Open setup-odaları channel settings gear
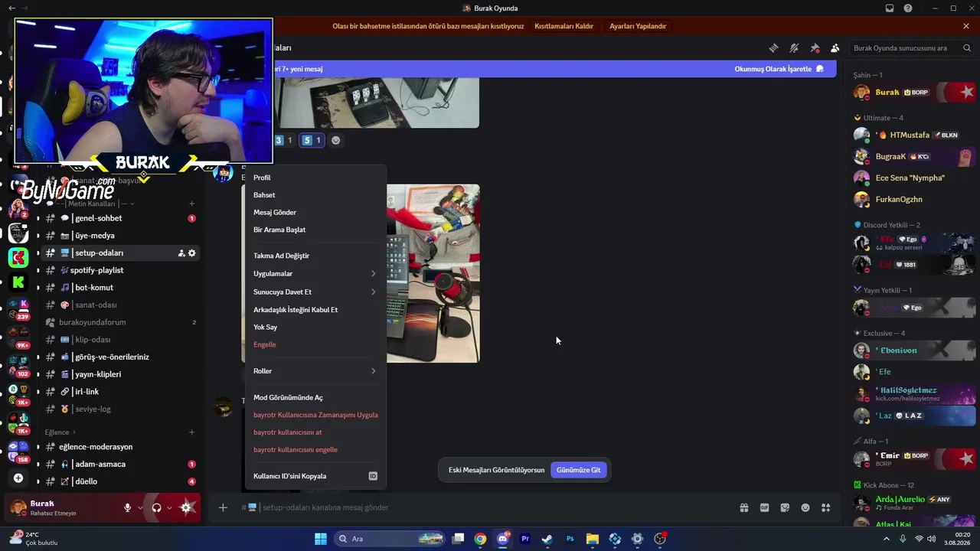Image resolution: width=980 pixels, height=551 pixels. (x=192, y=253)
